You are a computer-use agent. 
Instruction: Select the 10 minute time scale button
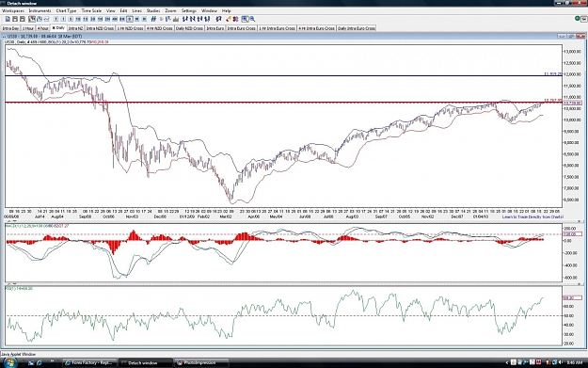[x=78, y=19]
